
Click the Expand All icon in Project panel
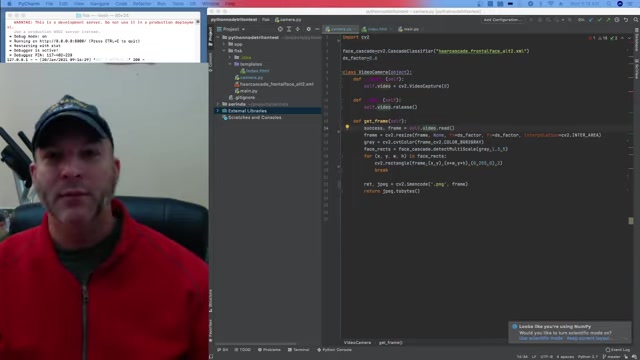[289, 29]
